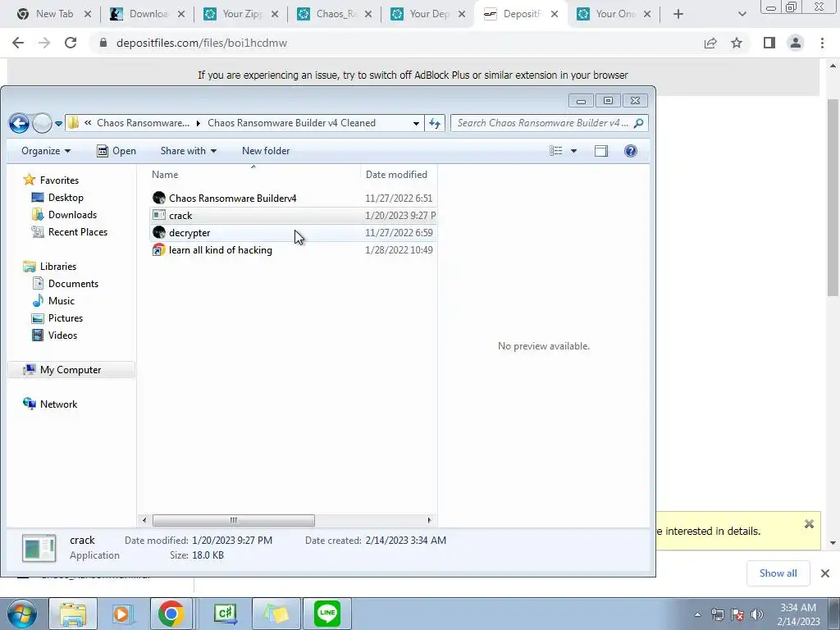840x630 pixels.
Task: Open the C# app on the taskbar
Action: click(226, 614)
